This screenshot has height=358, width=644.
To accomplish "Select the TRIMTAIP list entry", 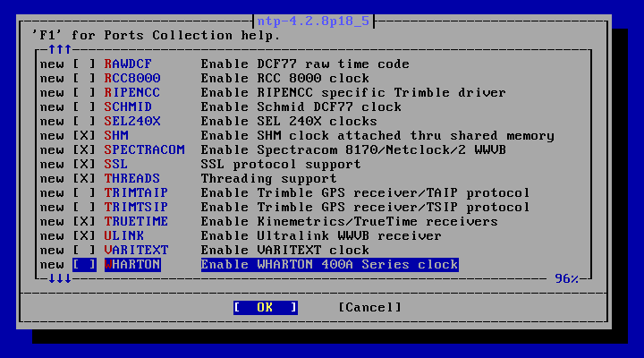I will point(136,192).
